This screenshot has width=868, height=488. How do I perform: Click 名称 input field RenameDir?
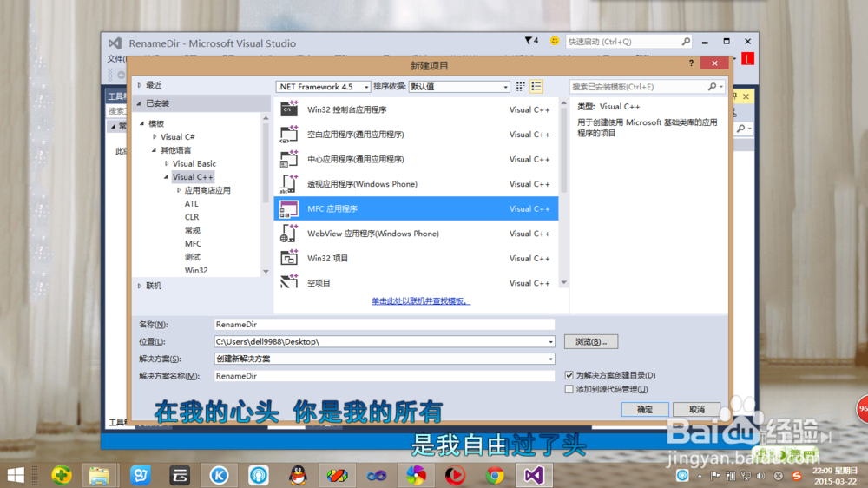coord(385,325)
